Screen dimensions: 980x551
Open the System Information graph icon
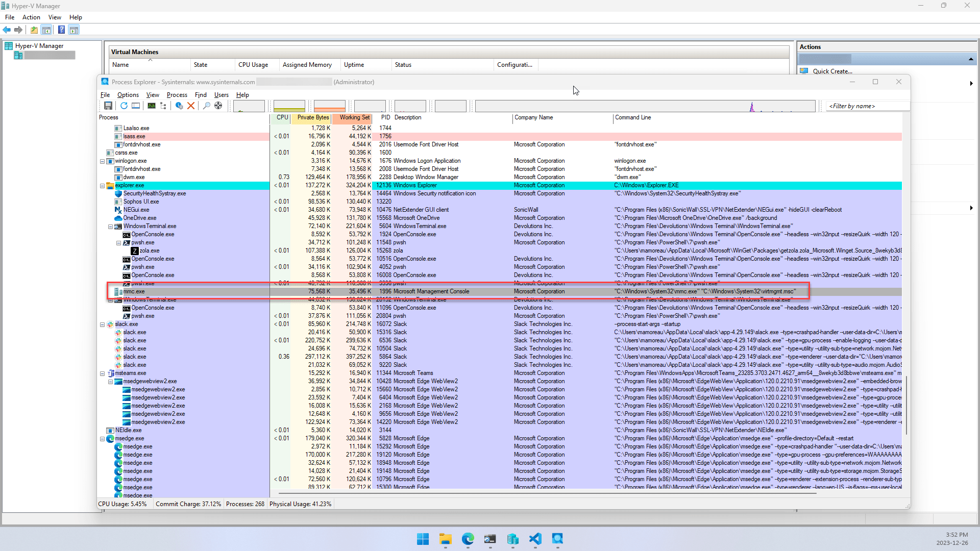[152, 106]
